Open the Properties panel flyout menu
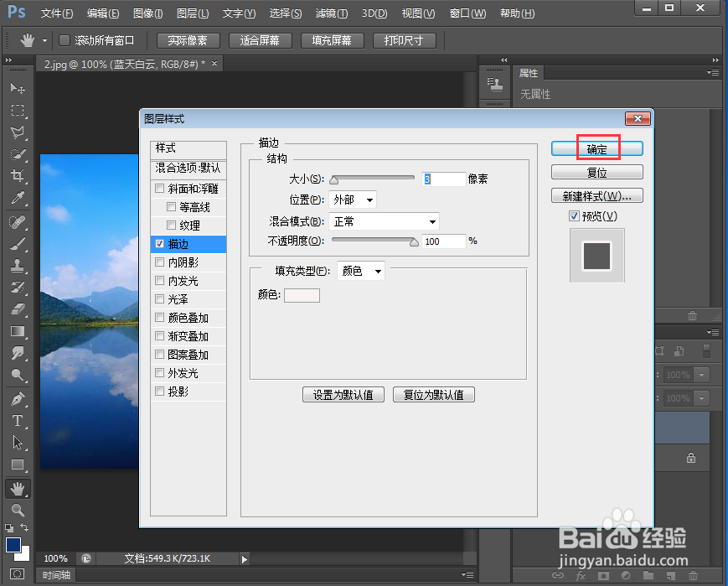The image size is (728, 586). (713, 72)
